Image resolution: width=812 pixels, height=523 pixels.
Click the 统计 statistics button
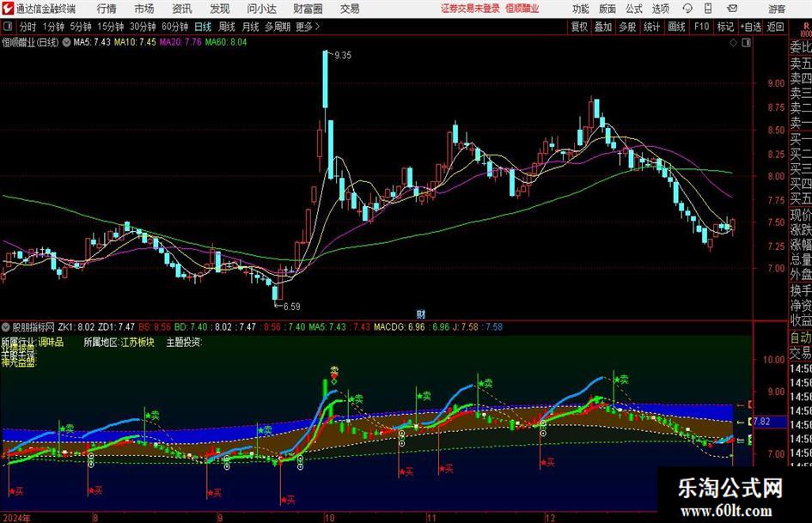click(651, 27)
